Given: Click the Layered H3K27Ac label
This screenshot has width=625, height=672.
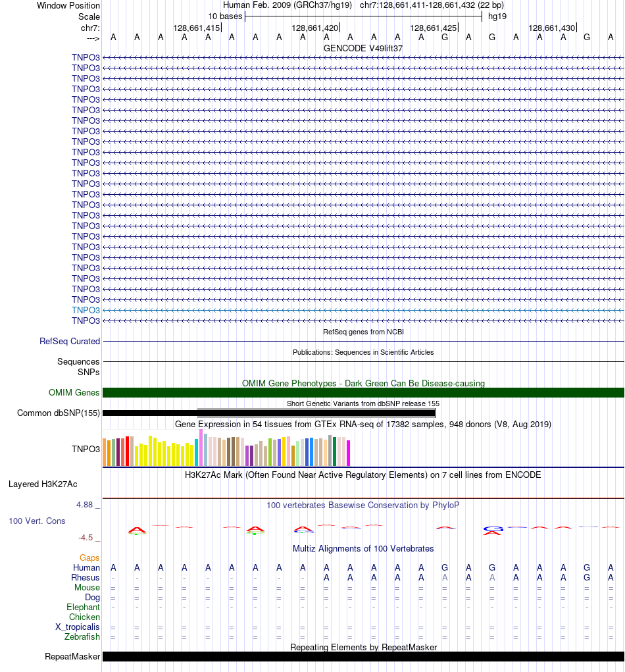Looking at the screenshot, I should 43,484.
